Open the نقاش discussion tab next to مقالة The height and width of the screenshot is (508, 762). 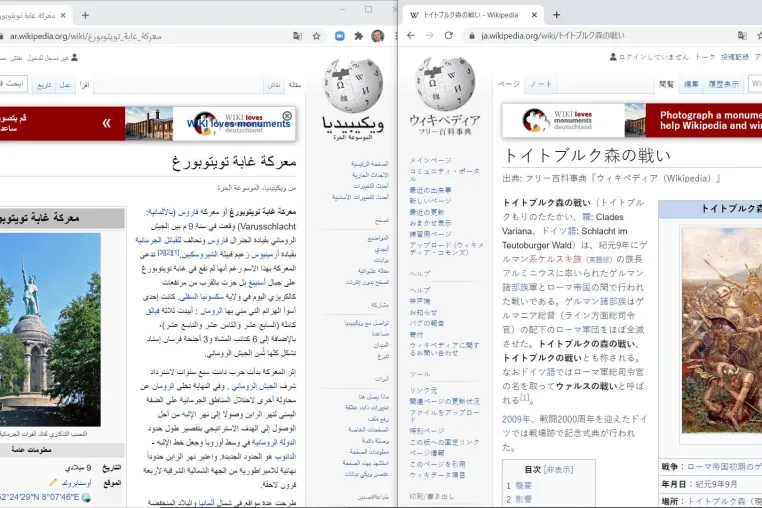[x=274, y=85]
